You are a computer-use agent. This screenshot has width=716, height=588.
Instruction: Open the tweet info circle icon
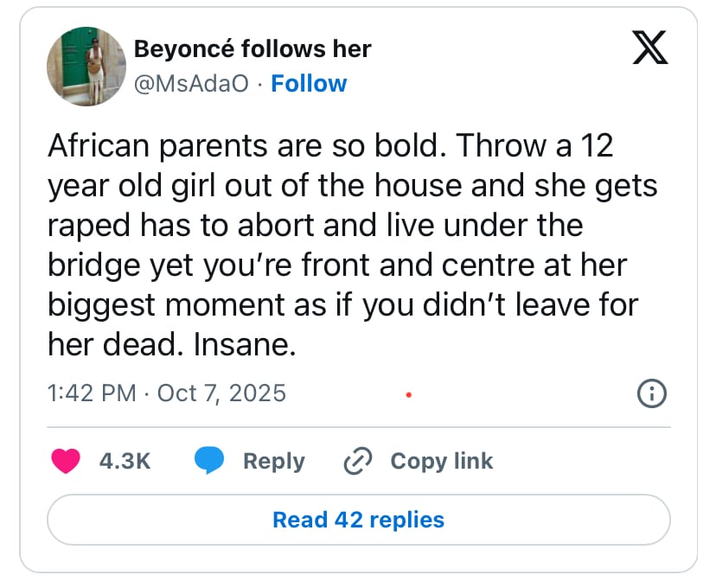point(651,393)
